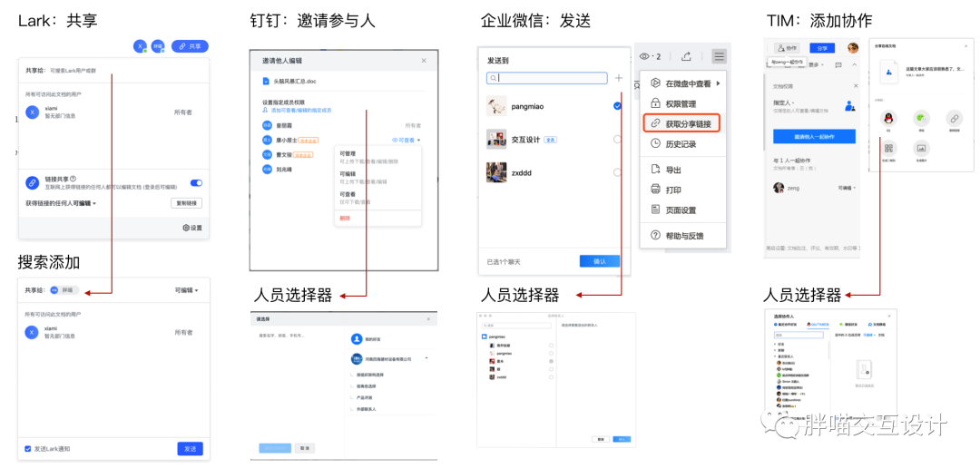The width and height of the screenshot is (980, 468).
Task: Click the TIM user avatar at toolbar right
Action: click(x=852, y=47)
